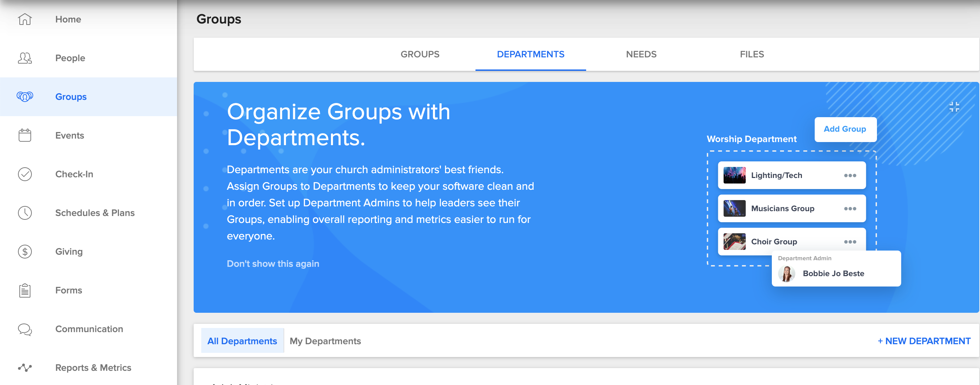Click the Events calendar icon
This screenshot has width=980, height=385.
tap(25, 135)
